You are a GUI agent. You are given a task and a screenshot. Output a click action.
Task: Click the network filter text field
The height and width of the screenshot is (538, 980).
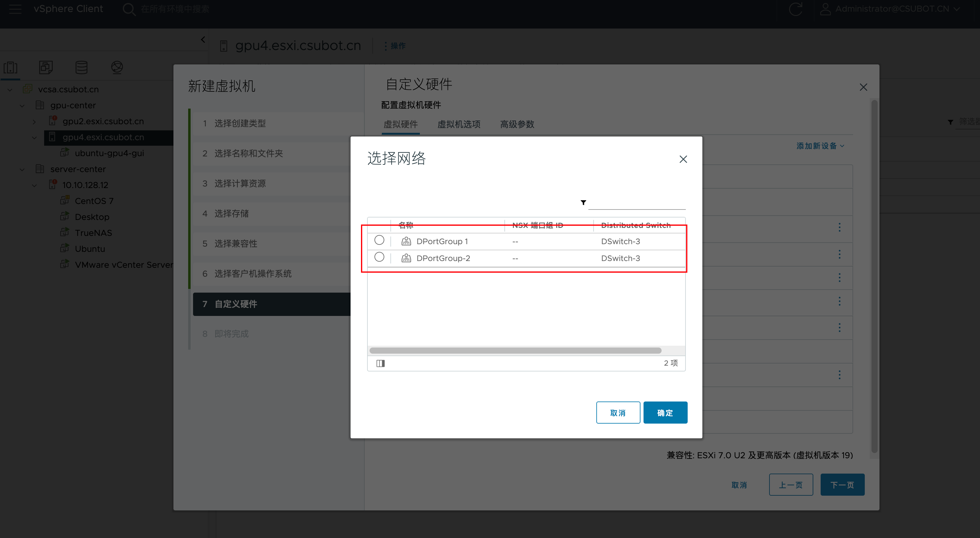pos(636,203)
